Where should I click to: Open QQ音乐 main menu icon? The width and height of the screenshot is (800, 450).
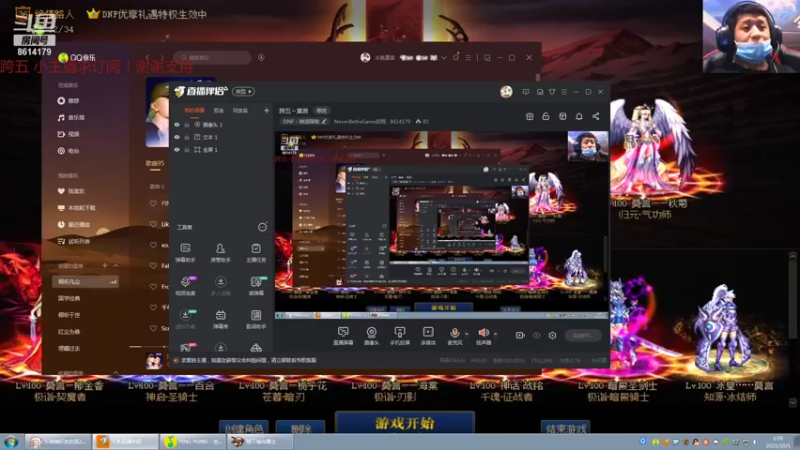tap(468, 58)
